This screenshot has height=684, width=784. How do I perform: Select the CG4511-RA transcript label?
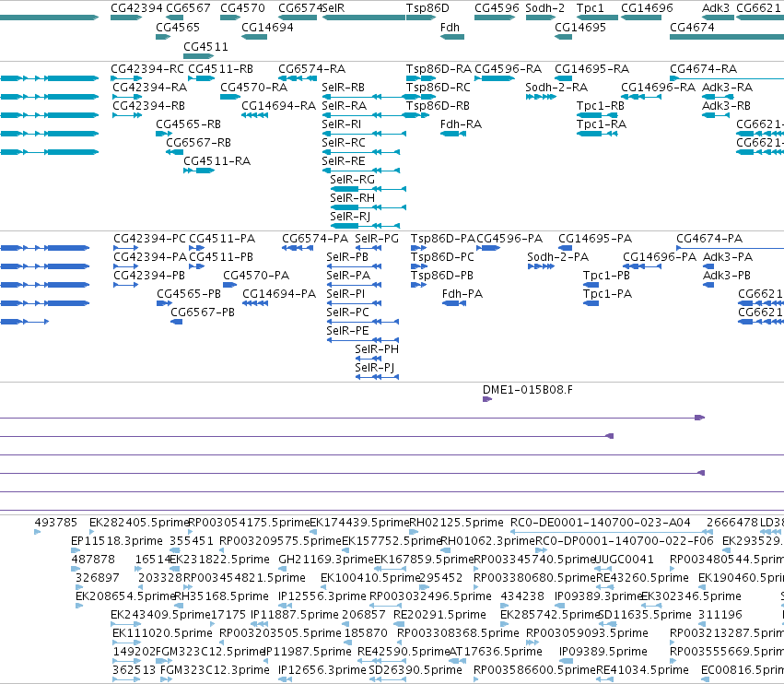tap(217, 161)
